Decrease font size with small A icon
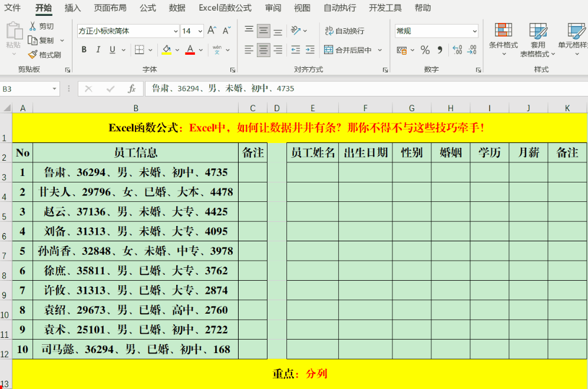This screenshot has width=588, height=389. [x=226, y=31]
